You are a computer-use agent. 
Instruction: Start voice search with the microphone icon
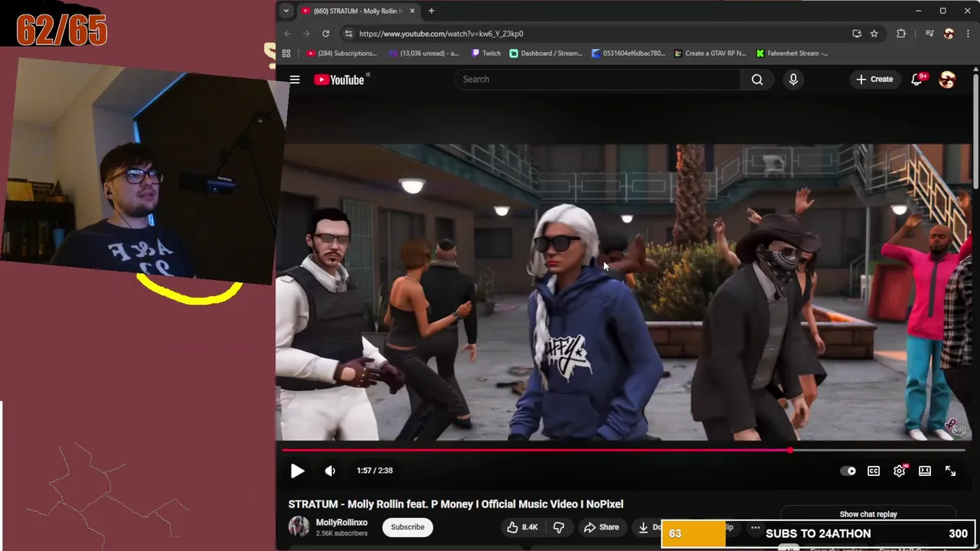793,79
